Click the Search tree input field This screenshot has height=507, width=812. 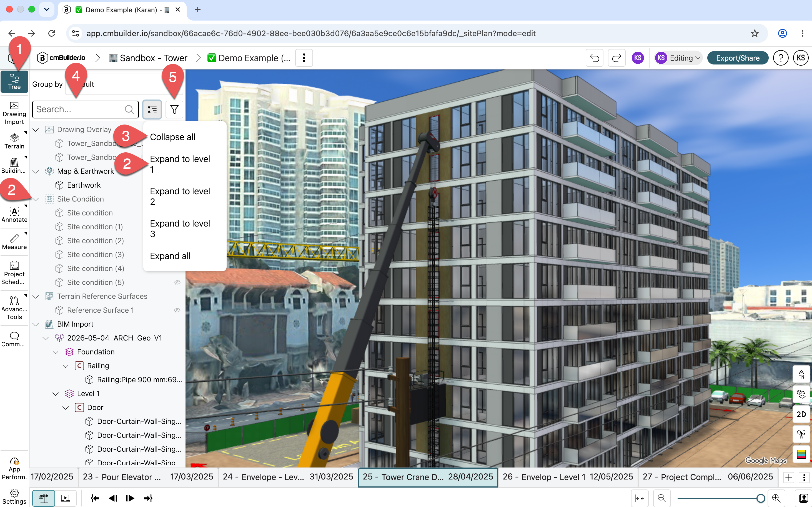point(85,109)
